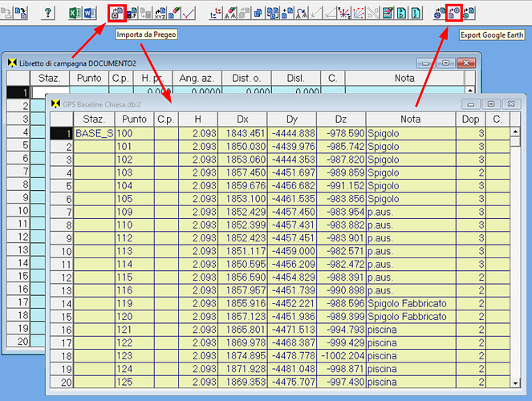Click the Dz cell with value -1002.204

(340, 355)
